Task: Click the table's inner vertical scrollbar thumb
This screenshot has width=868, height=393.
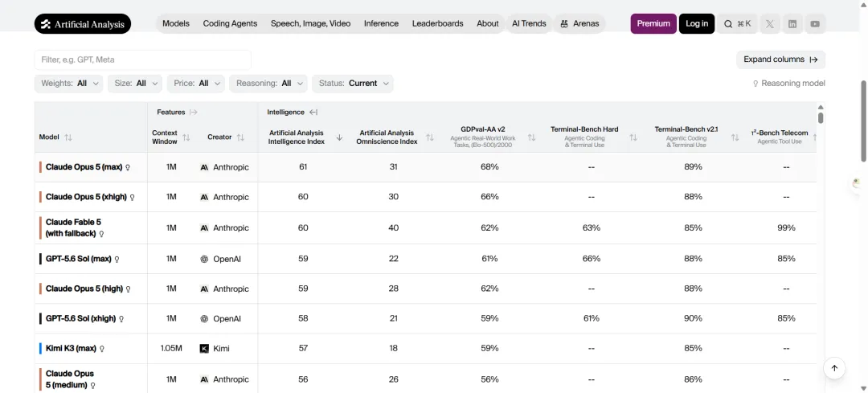Action: click(x=821, y=118)
